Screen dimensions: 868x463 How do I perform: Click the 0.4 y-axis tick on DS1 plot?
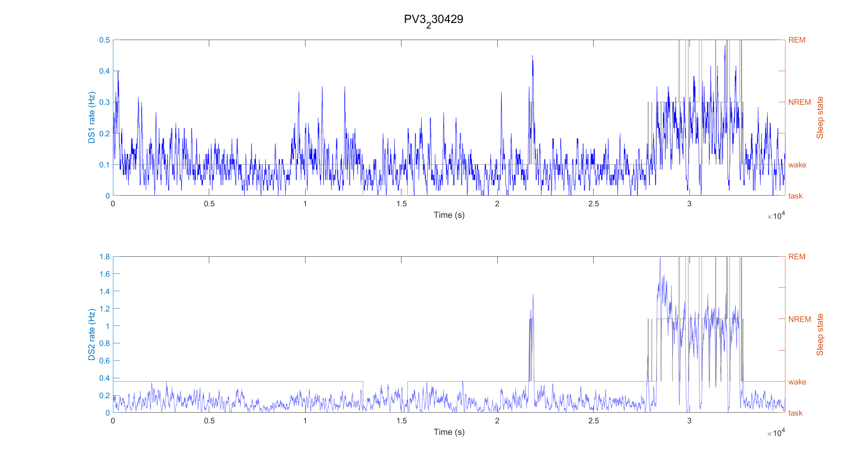click(104, 71)
